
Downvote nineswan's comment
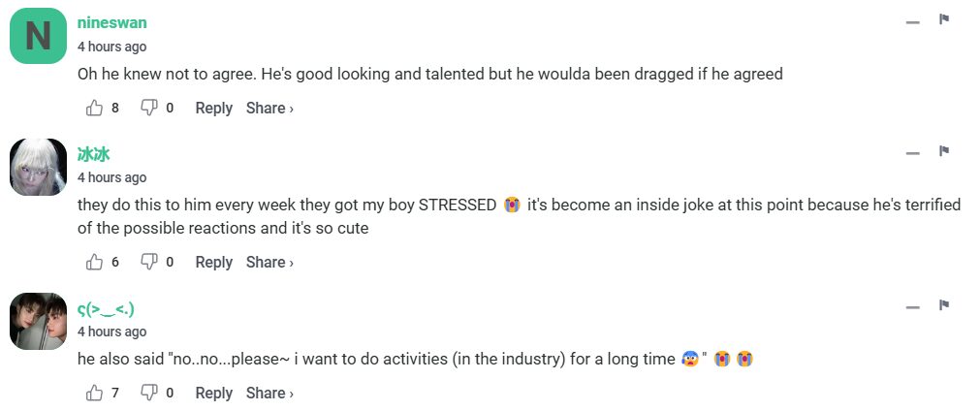(x=149, y=108)
